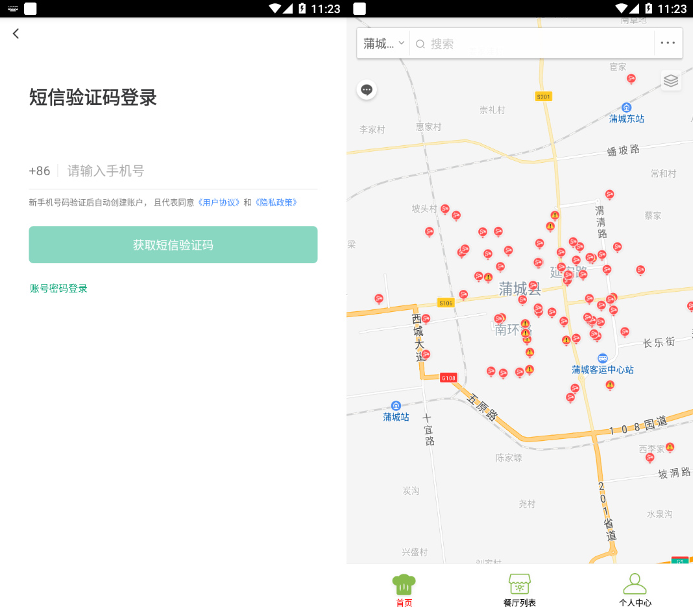Open the three-dots more options menu
The image size is (693, 616).
(668, 43)
